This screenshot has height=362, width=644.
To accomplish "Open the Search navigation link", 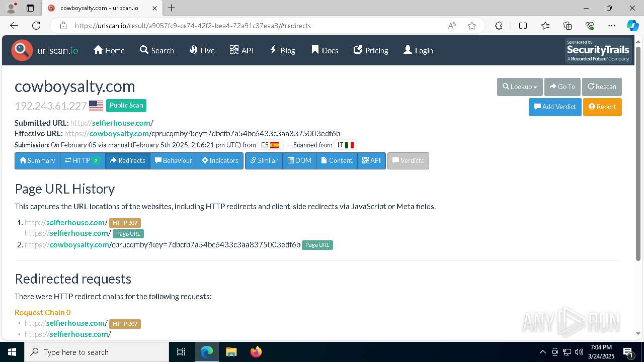I will 157,50.
